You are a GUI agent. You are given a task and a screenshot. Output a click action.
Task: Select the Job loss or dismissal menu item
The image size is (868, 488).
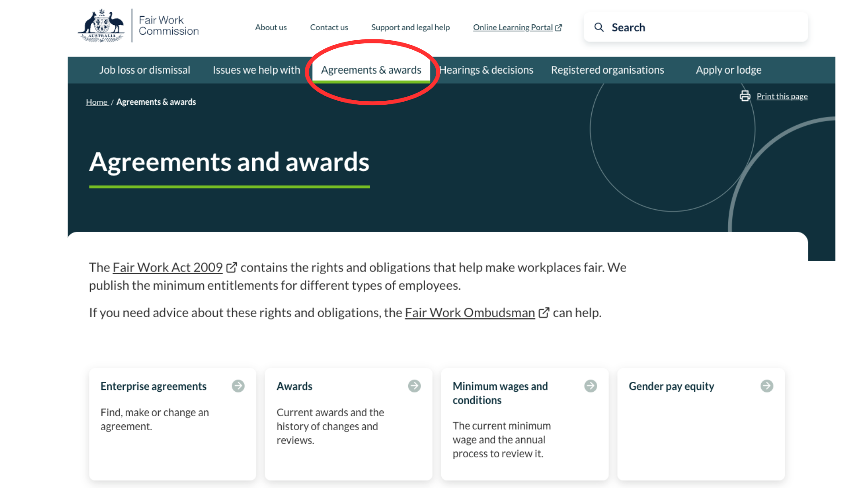[144, 70]
